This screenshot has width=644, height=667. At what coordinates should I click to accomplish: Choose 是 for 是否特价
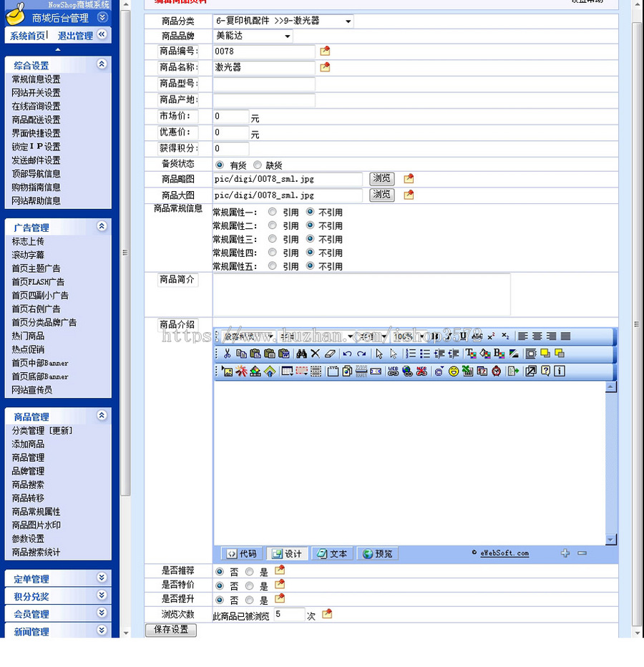[x=250, y=585]
